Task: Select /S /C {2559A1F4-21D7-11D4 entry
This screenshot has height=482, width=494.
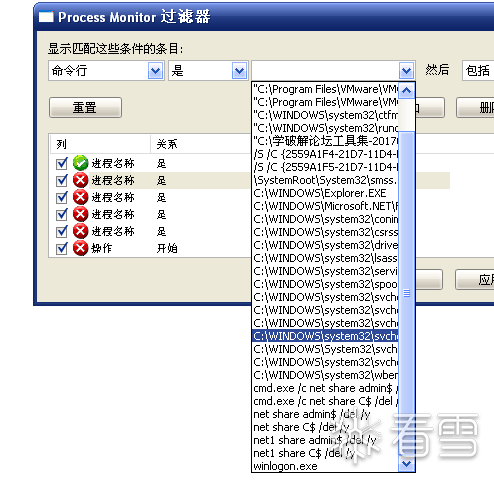Action: point(325,154)
